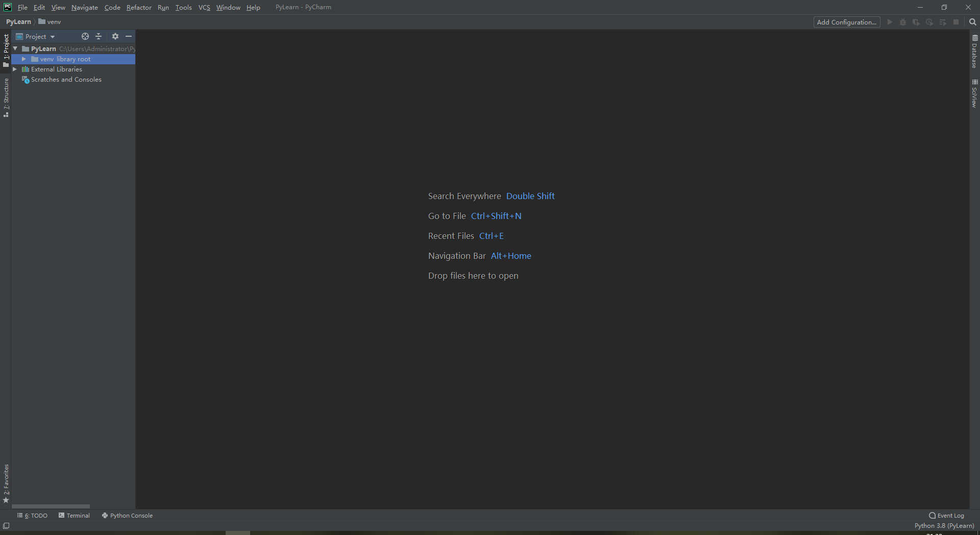980x535 pixels.
Task: Open the Code menu
Action: coord(112,7)
